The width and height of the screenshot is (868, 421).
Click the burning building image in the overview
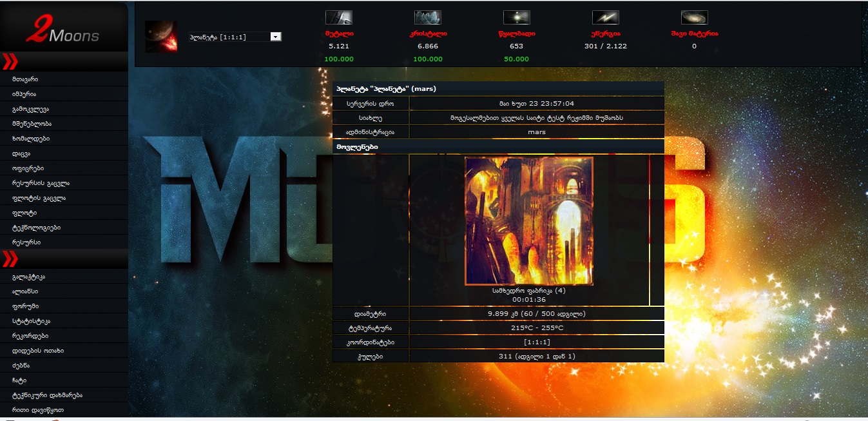pos(529,220)
